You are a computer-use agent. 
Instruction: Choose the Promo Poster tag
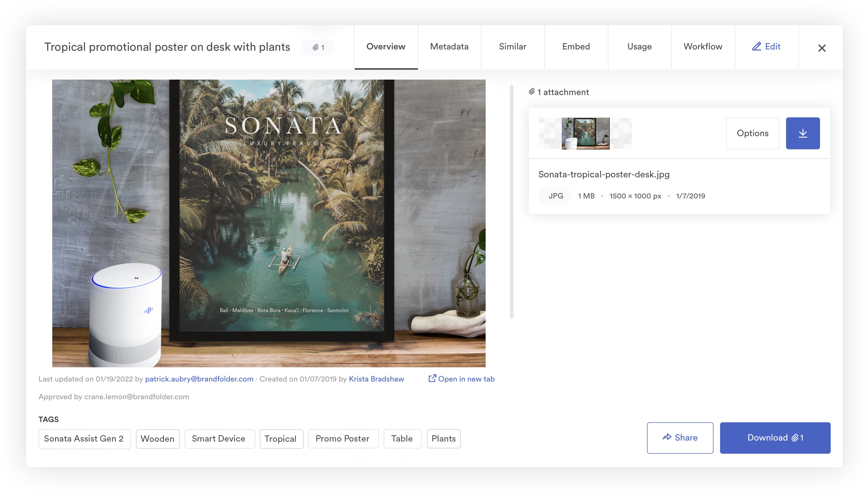click(343, 439)
